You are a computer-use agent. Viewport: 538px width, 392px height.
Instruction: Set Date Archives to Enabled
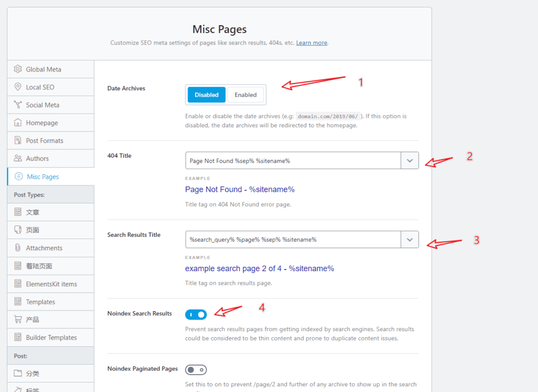(246, 95)
